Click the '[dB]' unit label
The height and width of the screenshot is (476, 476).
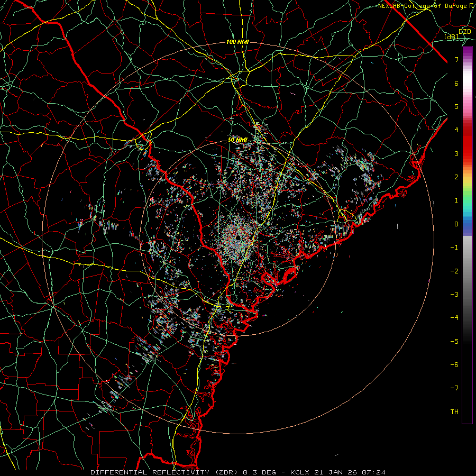pos(452,36)
